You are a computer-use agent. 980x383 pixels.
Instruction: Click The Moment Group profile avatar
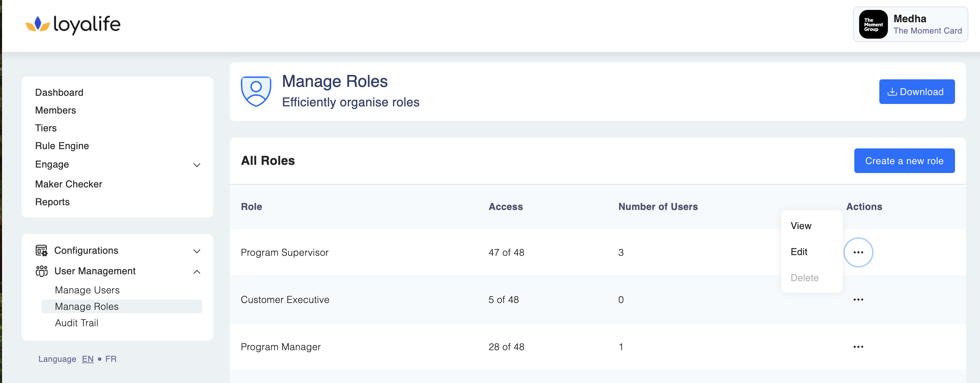(x=873, y=25)
